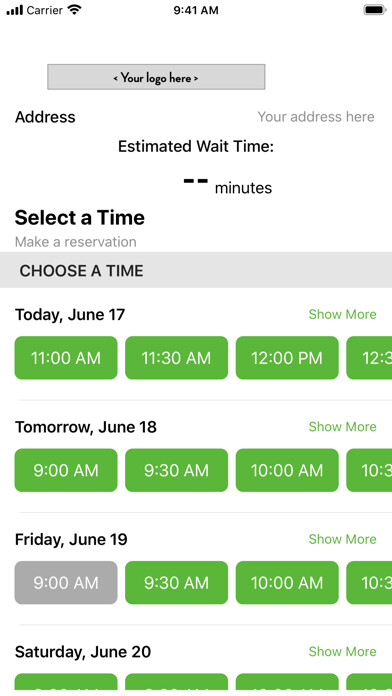Pick 9:30 AM on Tomorrow, June 18
This screenshot has height=696, width=392.
176,470
